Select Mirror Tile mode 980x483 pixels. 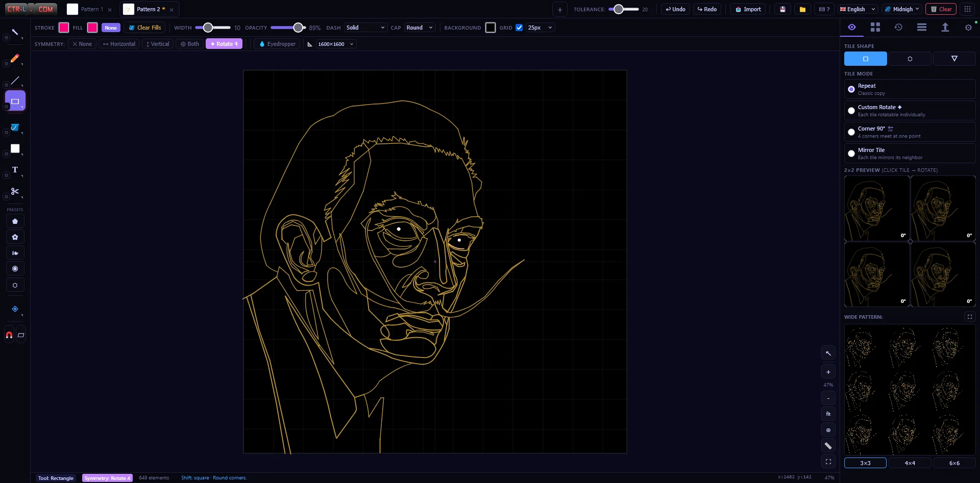(x=910, y=154)
